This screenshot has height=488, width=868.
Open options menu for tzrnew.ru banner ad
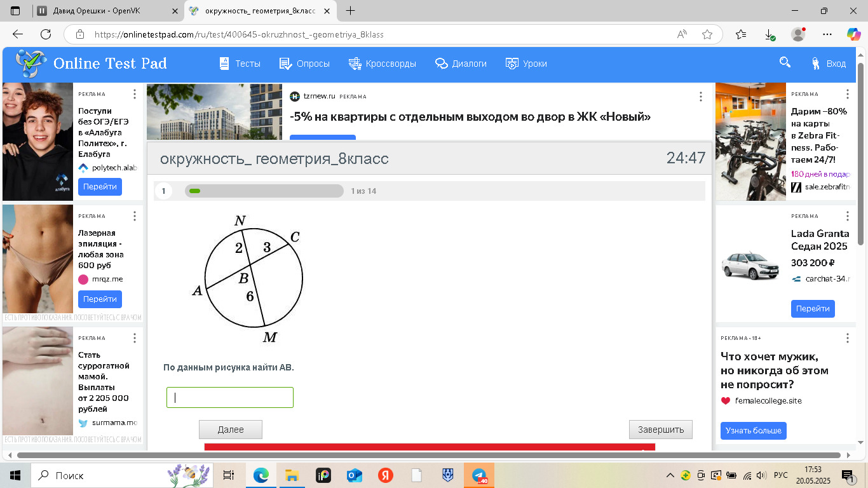pyautogui.click(x=701, y=97)
